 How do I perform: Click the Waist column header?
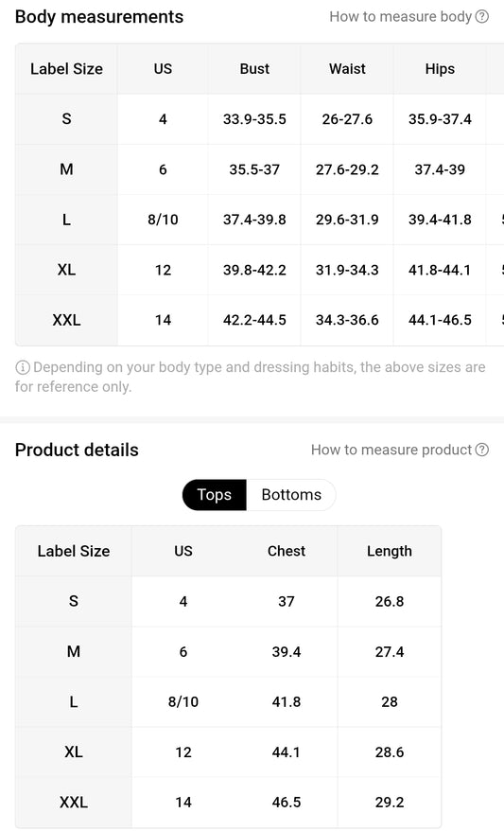(347, 69)
